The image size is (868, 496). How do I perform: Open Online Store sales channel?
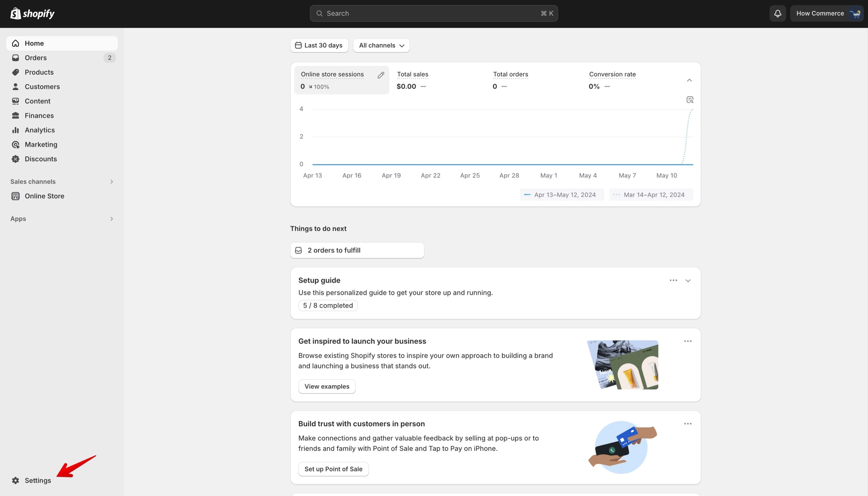click(x=62, y=196)
